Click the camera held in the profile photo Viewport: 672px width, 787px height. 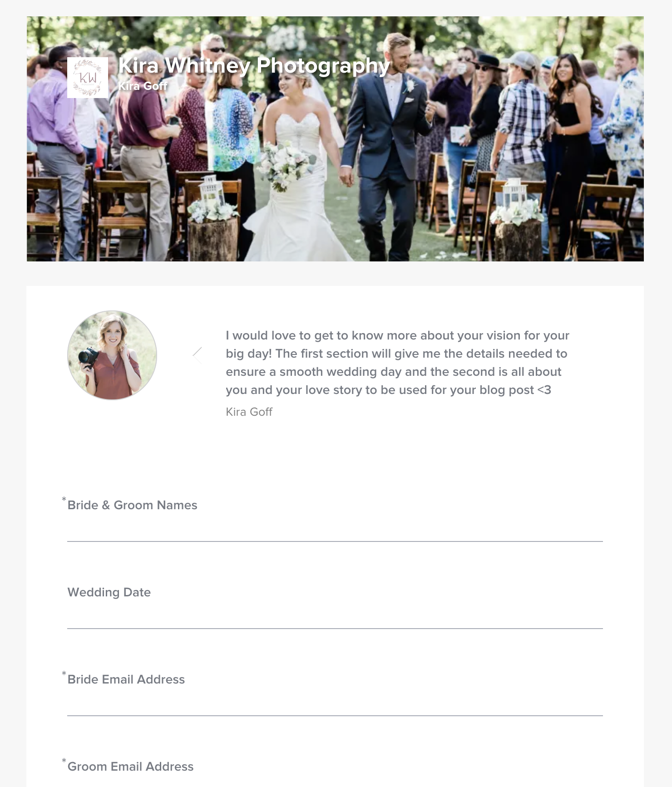click(x=89, y=357)
